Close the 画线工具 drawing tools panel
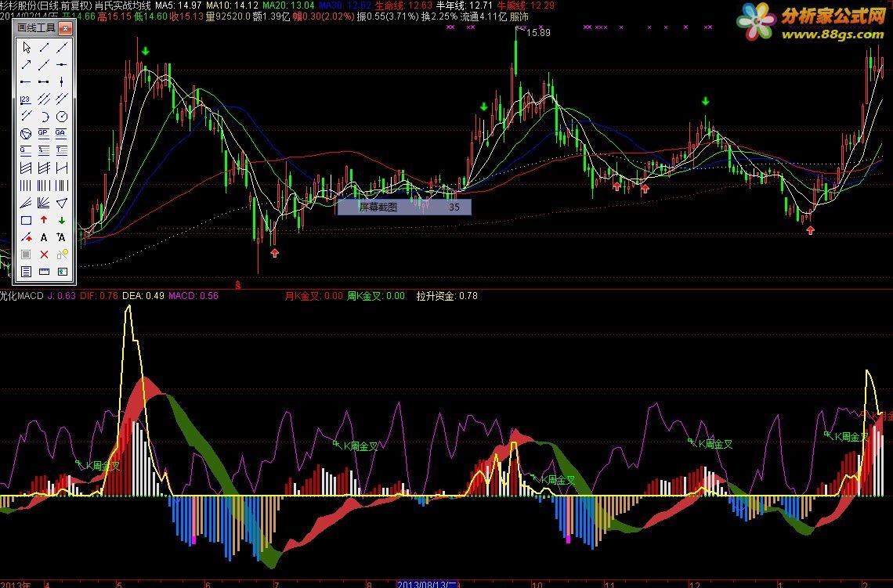This screenshot has width=893, height=588. pyautogui.click(x=66, y=27)
